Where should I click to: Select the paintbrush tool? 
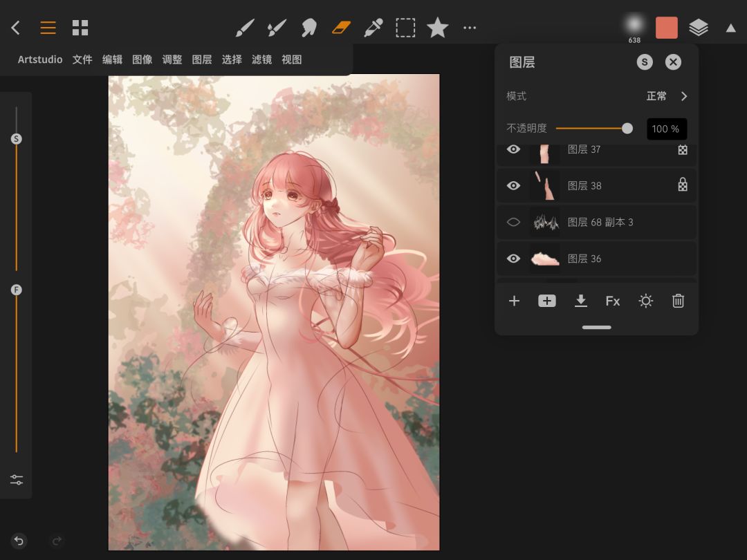pyautogui.click(x=245, y=28)
